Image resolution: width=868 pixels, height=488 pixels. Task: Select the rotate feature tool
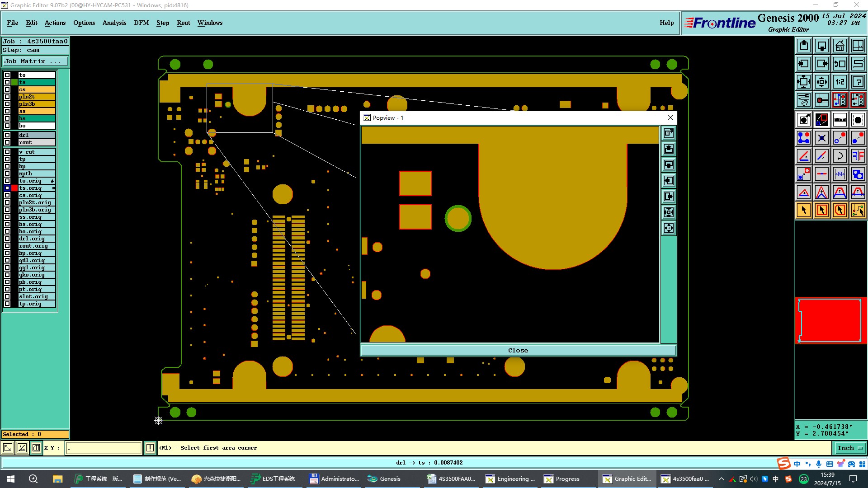(840, 156)
